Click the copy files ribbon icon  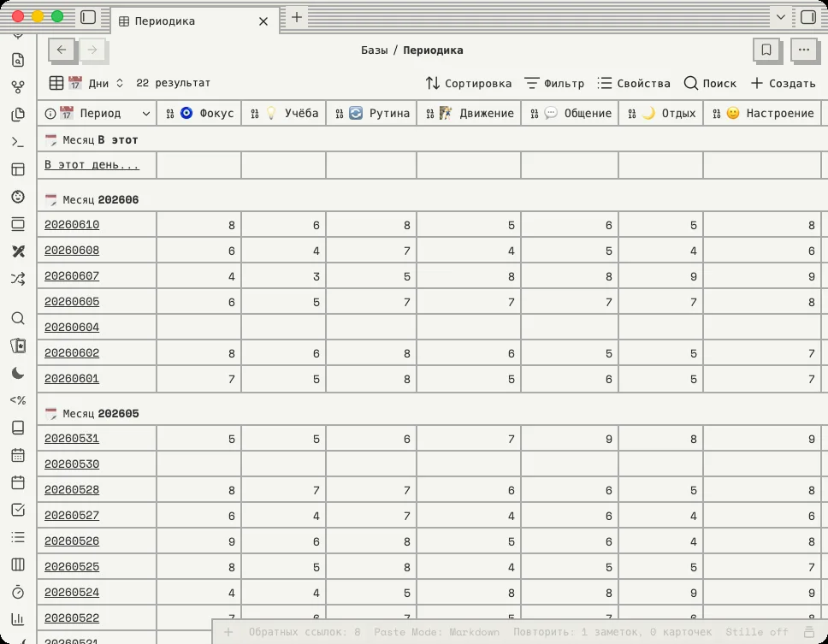pyautogui.click(x=18, y=115)
